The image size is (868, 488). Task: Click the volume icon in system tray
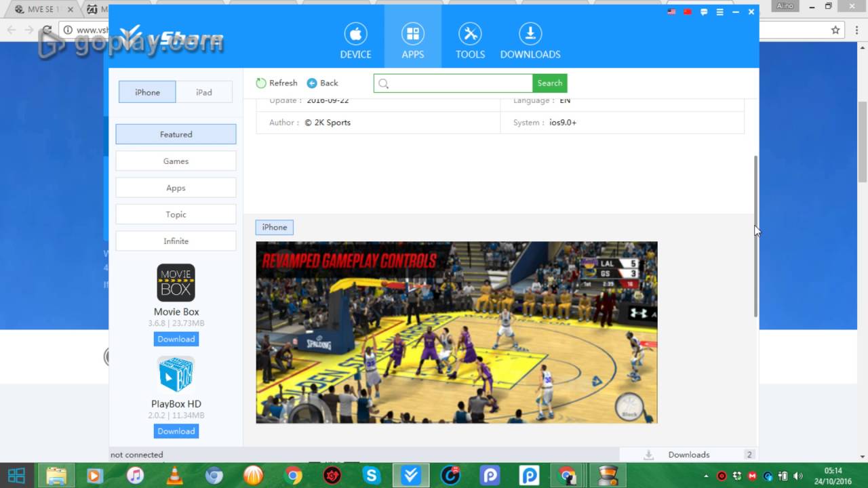point(797,476)
